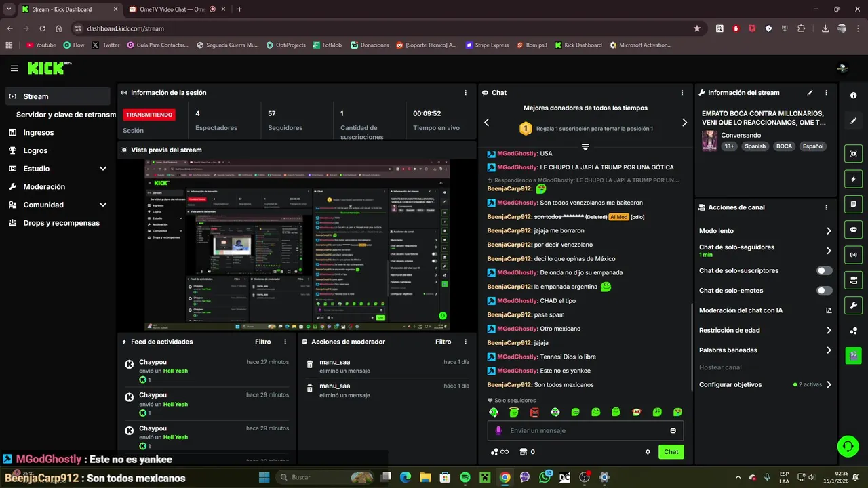Open WhatsApp from the taskbar
This screenshot has height=488, width=868.
coord(545,477)
